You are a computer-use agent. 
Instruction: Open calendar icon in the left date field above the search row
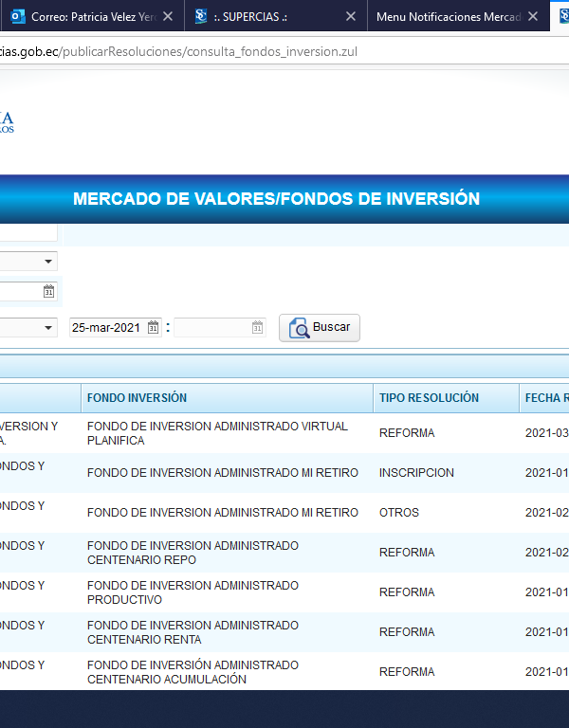point(49,292)
